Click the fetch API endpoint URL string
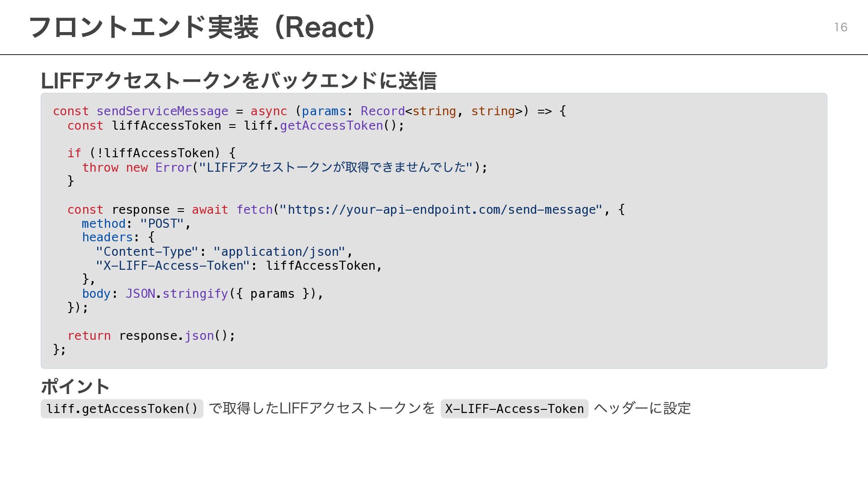The image size is (868, 488). click(440, 210)
